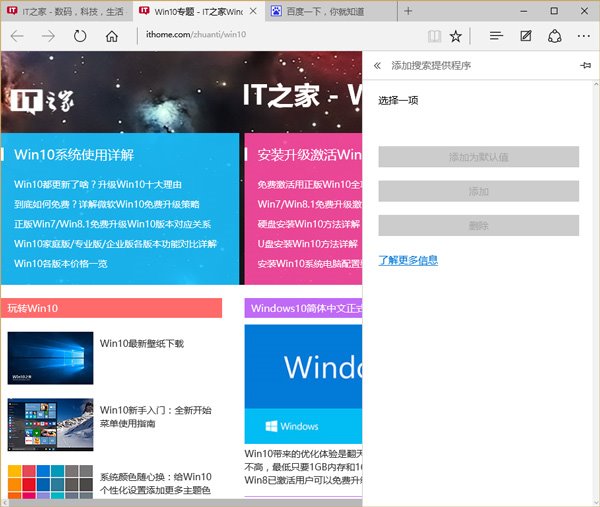Close the Win10专题 tab
Viewport: 600px width, 507px height.
253,11
